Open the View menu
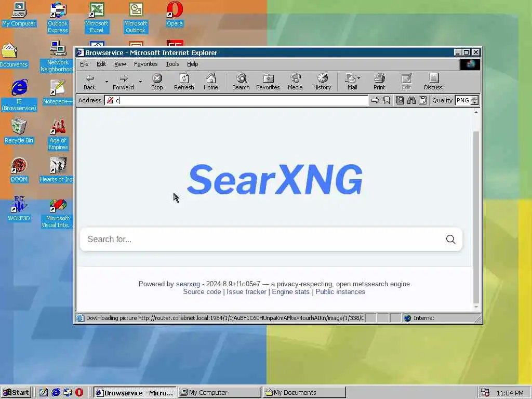532x399 pixels. pos(120,64)
